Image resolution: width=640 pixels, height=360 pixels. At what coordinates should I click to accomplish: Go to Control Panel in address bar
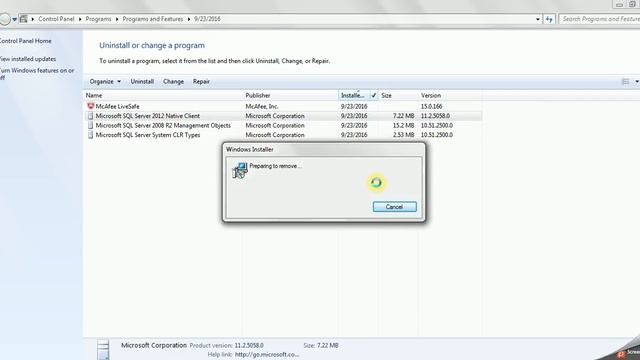point(56,19)
